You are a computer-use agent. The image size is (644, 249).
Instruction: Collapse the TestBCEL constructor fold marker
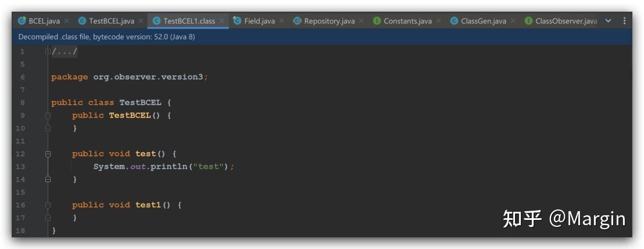tap(48, 115)
